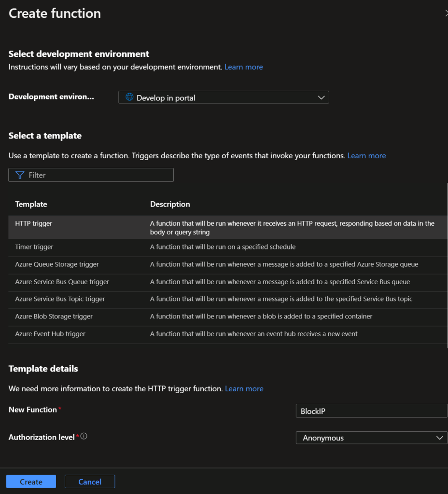
Task: Click the Create button
Action: point(31,481)
